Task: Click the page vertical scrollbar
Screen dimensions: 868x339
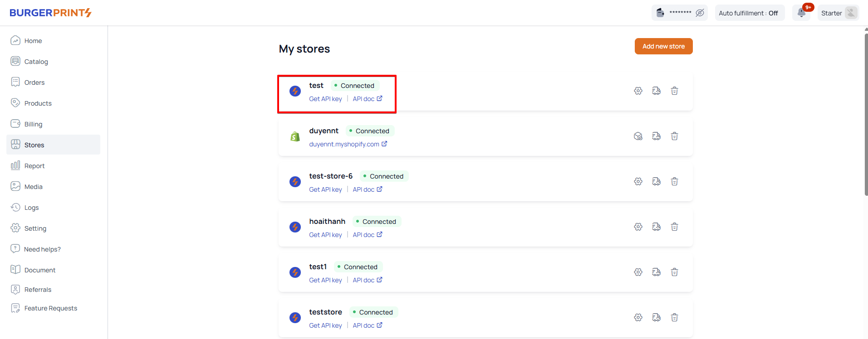Action: point(866,113)
